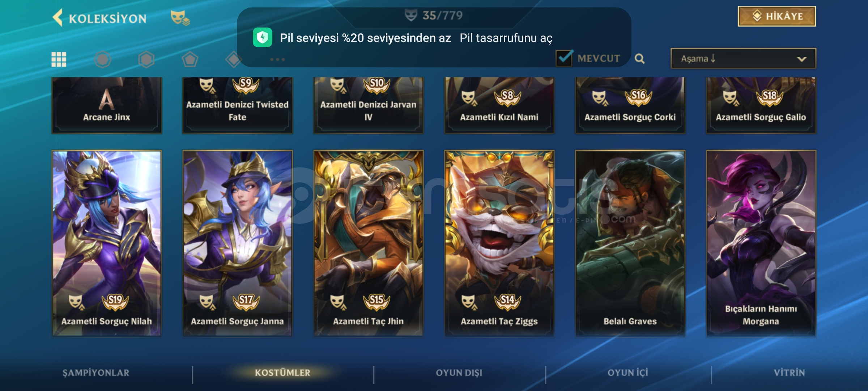
Task: Expand the Aşama sort dropdown
Action: (743, 58)
